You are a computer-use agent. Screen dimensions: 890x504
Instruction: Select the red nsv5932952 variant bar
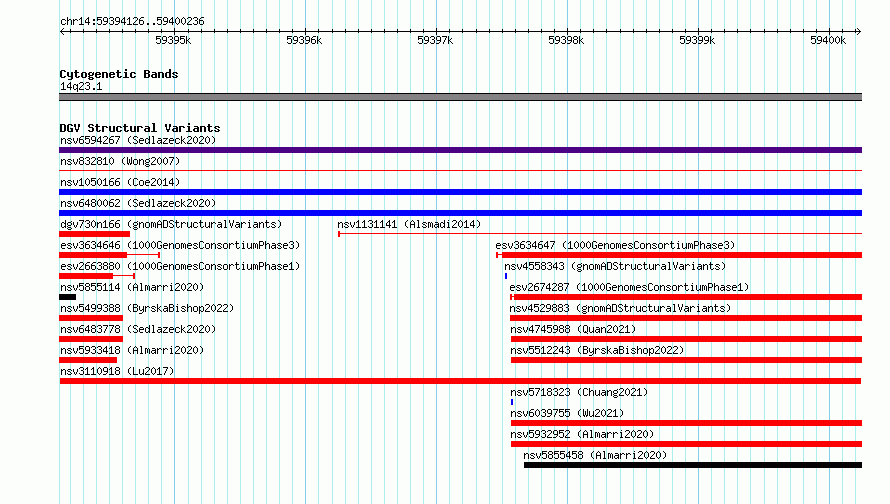point(686,444)
